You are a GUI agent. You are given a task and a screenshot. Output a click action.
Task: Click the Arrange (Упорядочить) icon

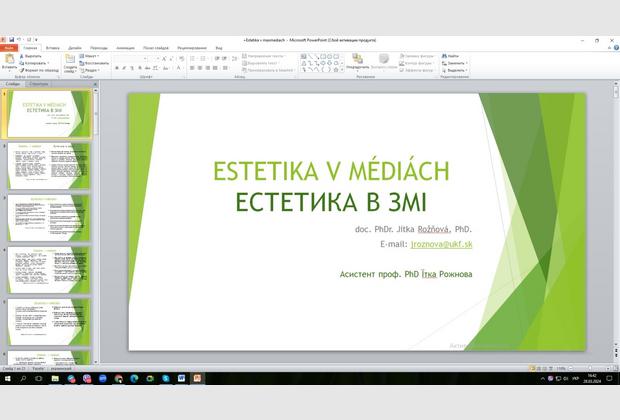click(x=358, y=60)
